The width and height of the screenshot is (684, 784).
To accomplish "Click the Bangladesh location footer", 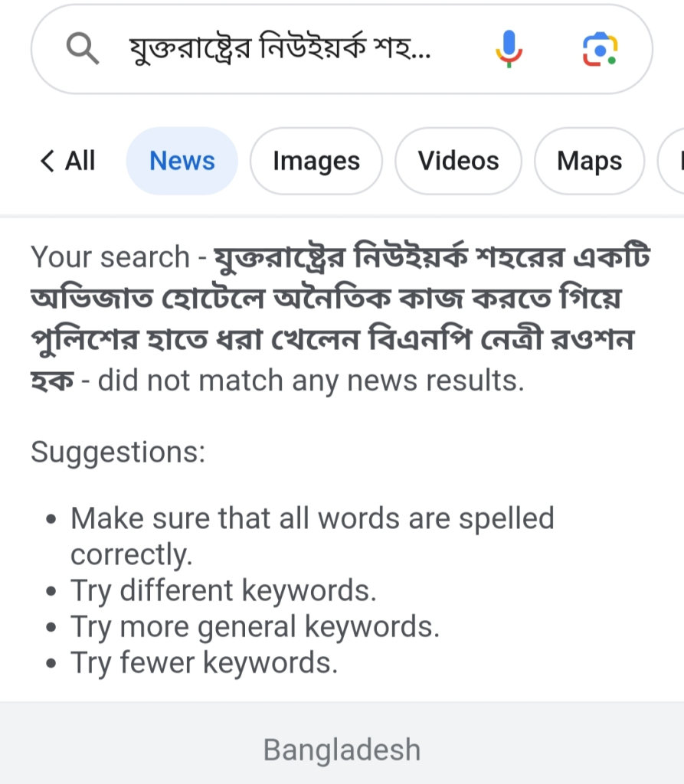I will click(x=342, y=750).
